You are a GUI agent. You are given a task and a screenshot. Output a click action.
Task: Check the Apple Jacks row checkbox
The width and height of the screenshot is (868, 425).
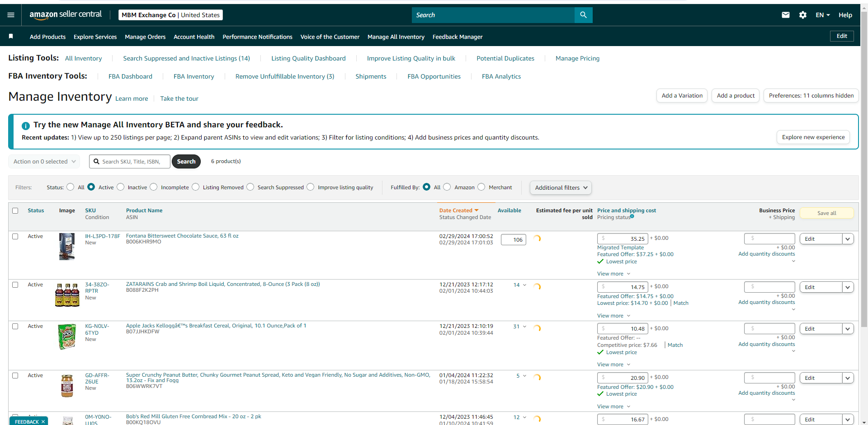point(15,326)
